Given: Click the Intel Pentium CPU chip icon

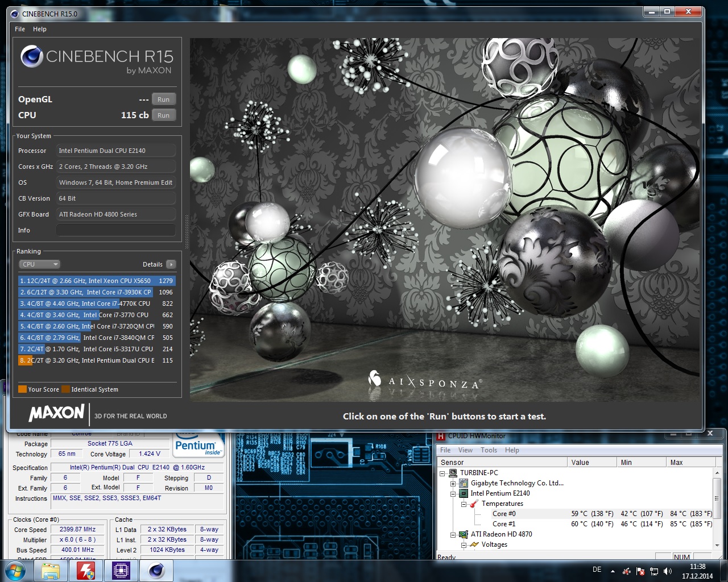Looking at the screenshot, I should (464, 493).
